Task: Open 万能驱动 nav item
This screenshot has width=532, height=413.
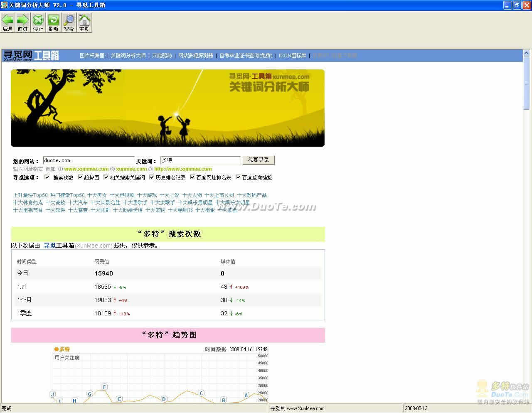Action: (x=162, y=55)
